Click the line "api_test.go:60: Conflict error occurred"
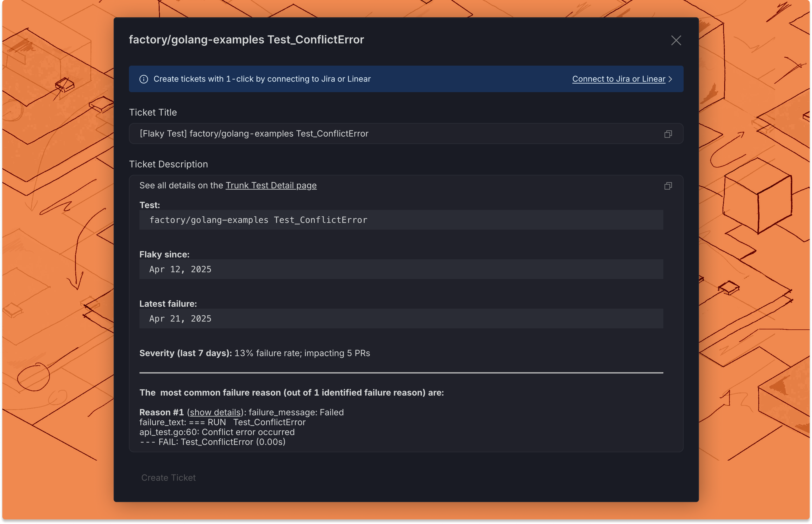Screen dimensions: 812x524 217,432
